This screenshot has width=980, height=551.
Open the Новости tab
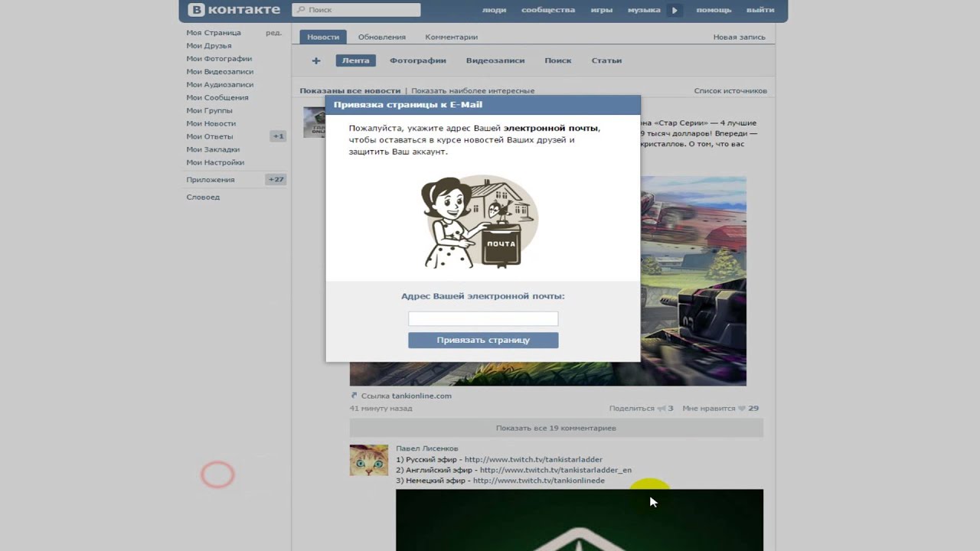[323, 37]
